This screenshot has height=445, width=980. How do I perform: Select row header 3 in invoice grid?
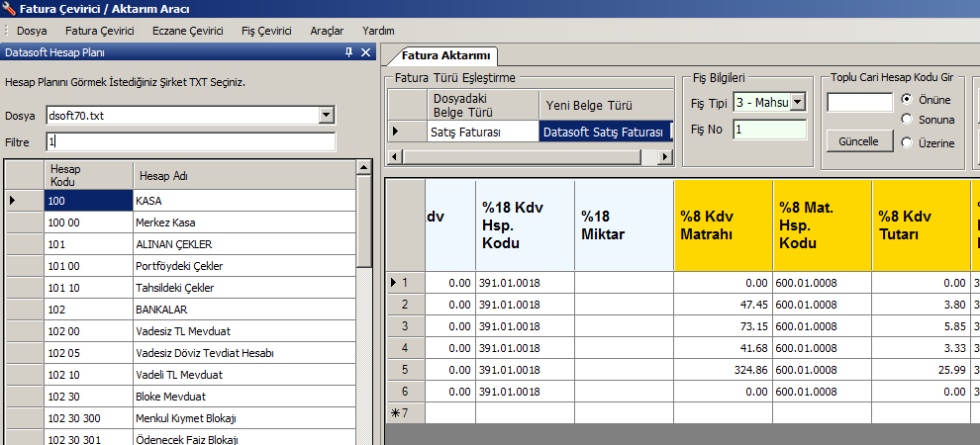coord(406,326)
